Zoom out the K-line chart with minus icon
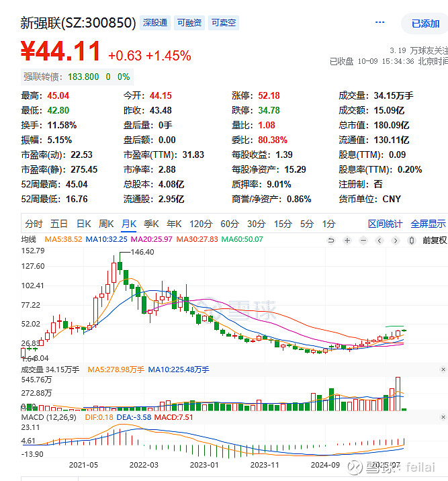This screenshot has width=448, height=481. pyautogui.click(x=363, y=240)
